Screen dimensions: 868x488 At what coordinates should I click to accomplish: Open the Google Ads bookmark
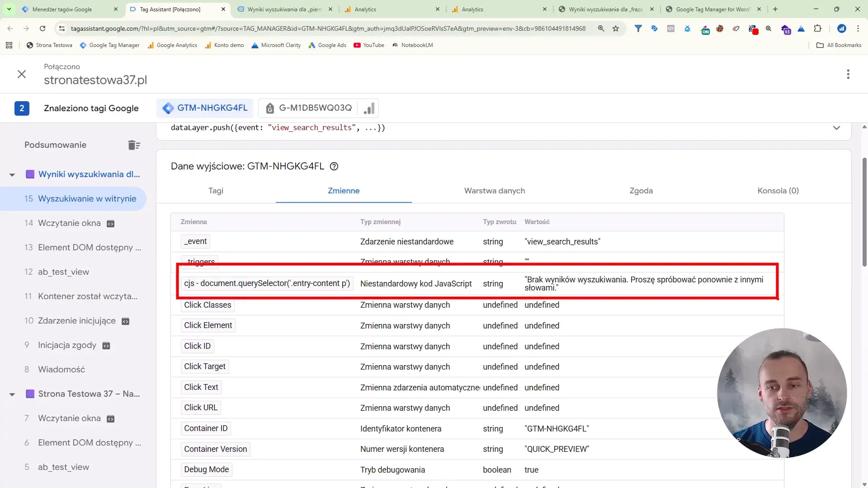[x=327, y=45]
